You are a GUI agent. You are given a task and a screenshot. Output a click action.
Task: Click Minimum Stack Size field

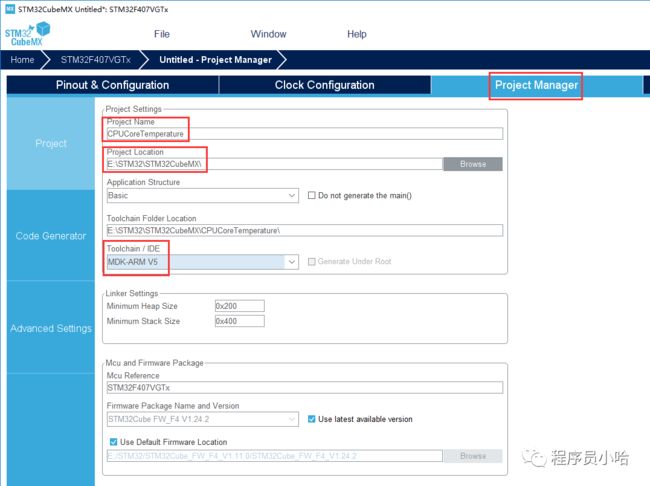point(240,321)
